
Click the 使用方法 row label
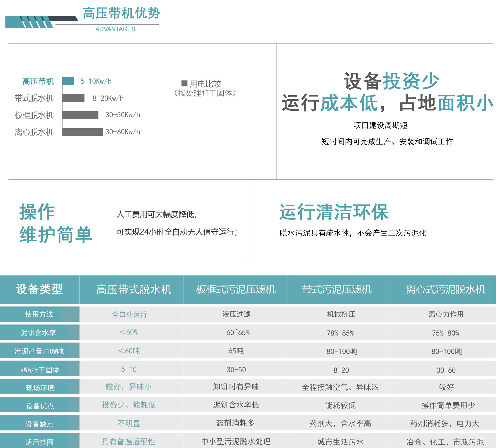pyautogui.click(x=39, y=314)
